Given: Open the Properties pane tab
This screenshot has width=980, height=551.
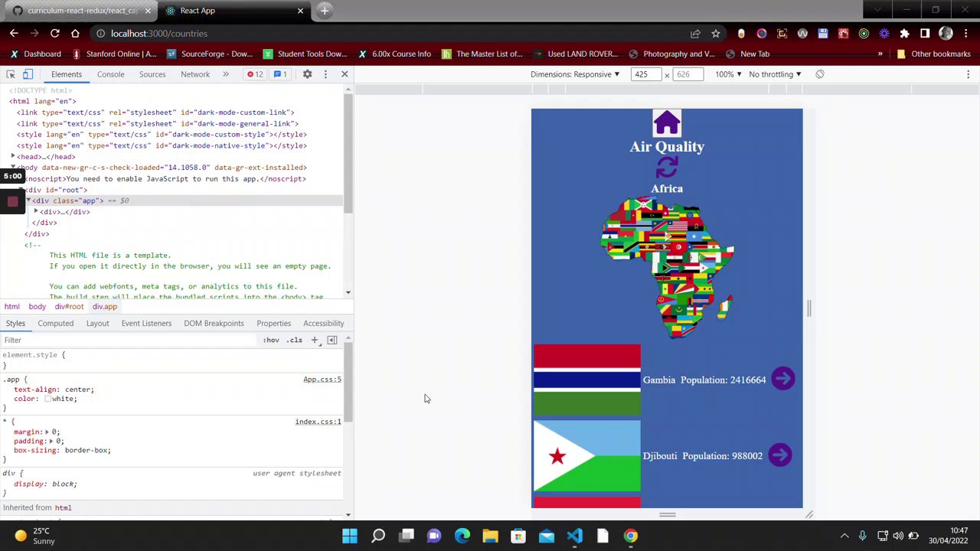Looking at the screenshot, I should tap(273, 323).
